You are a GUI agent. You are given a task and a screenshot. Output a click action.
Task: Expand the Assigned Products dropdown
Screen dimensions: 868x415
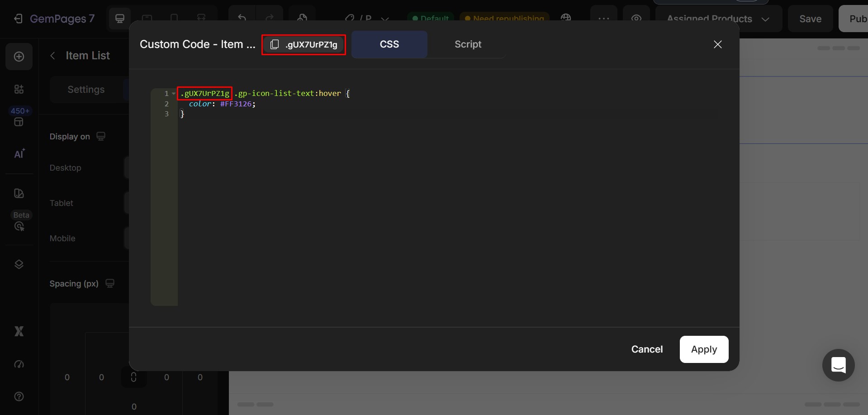[718, 19]
